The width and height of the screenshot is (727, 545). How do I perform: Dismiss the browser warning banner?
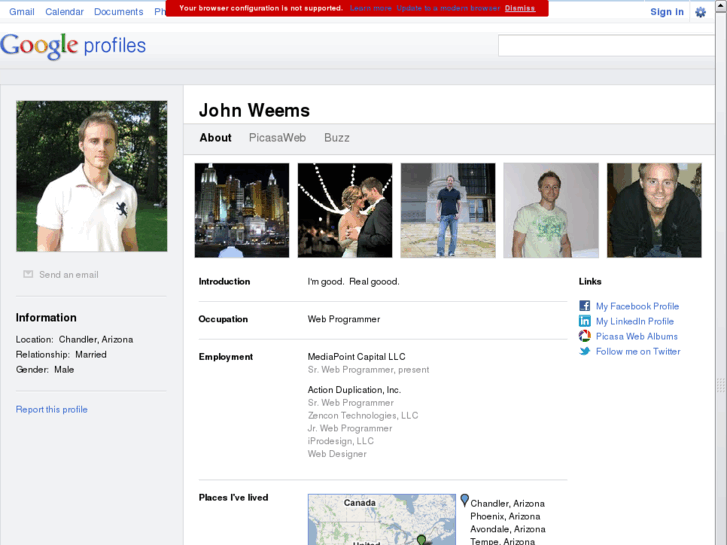pos(520,8)
